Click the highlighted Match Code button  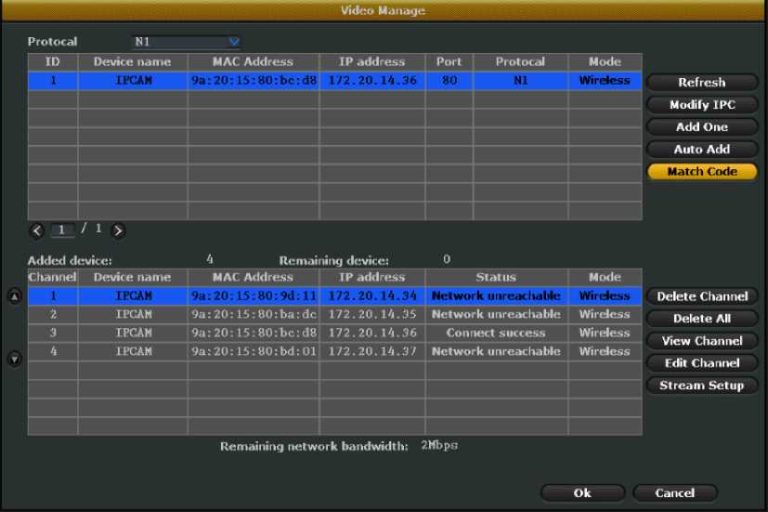pyautogui.click(x=701, y=172)
